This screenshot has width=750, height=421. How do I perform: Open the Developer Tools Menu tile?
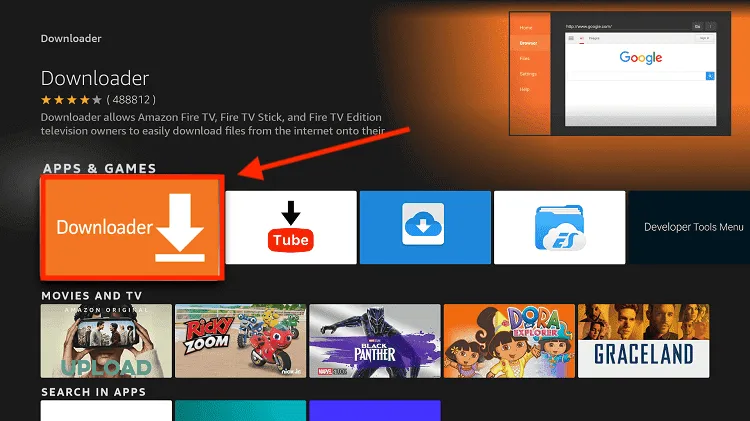(689, 227)
